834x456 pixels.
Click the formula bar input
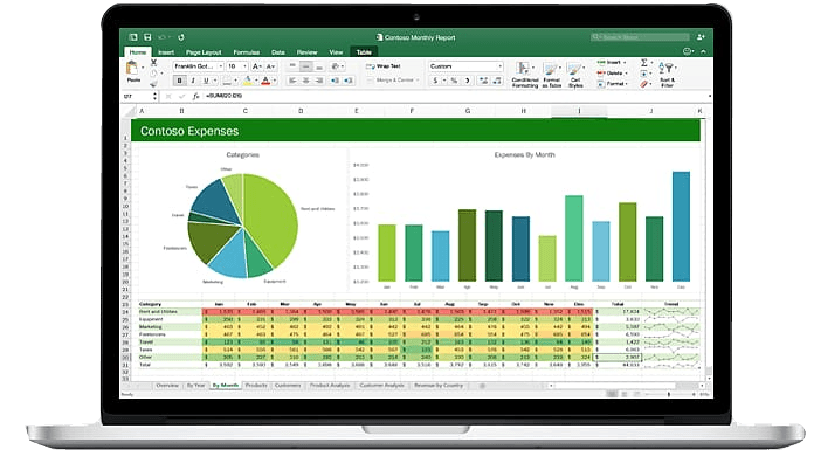pyautogui.click(x=455, y=96)
